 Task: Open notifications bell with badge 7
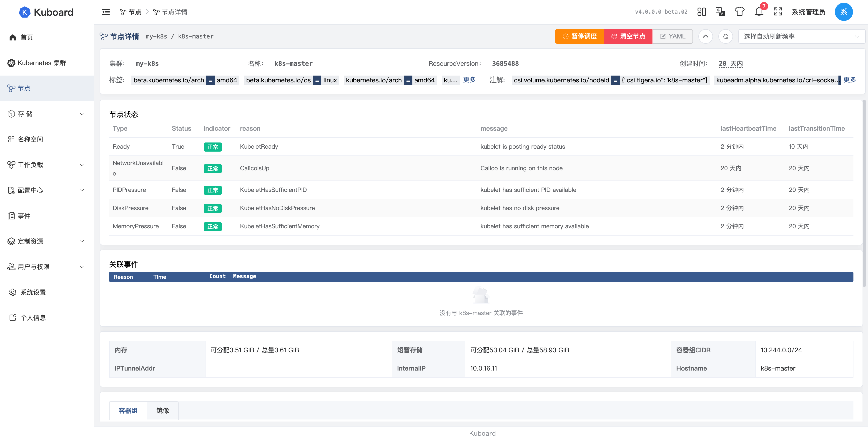coord(759,12)
